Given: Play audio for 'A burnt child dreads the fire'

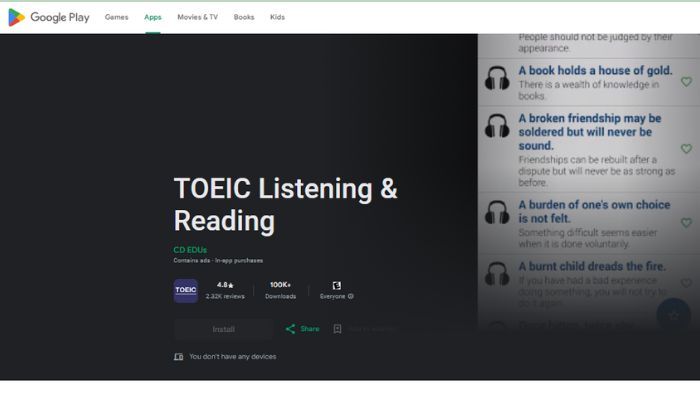Looking at the screenshot, I should (497, 273).
